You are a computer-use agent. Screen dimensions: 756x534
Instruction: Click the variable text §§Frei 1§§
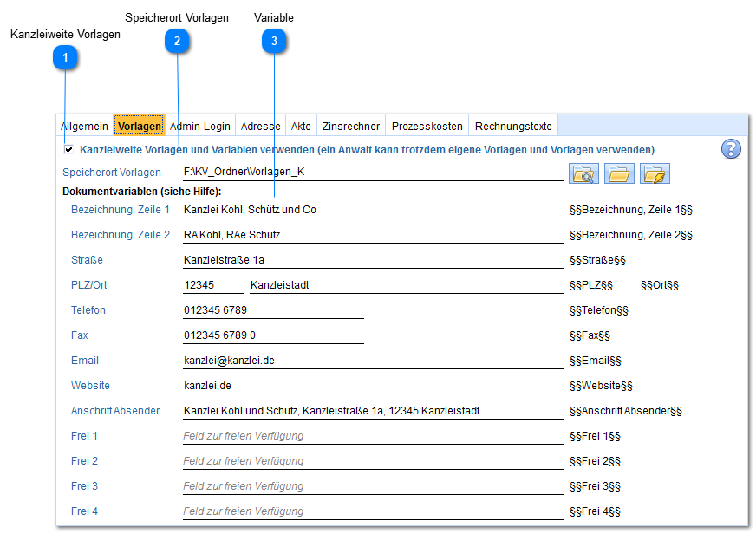pos(595,436)
